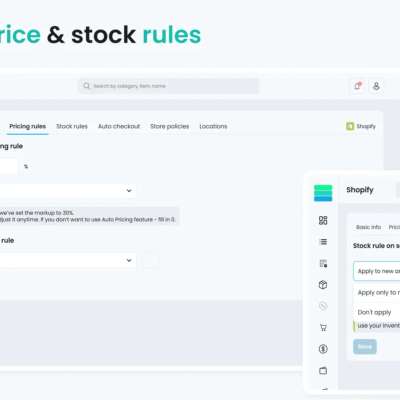Open the wallet icon in sidebar
400x400 pixels.
[323, 371]
